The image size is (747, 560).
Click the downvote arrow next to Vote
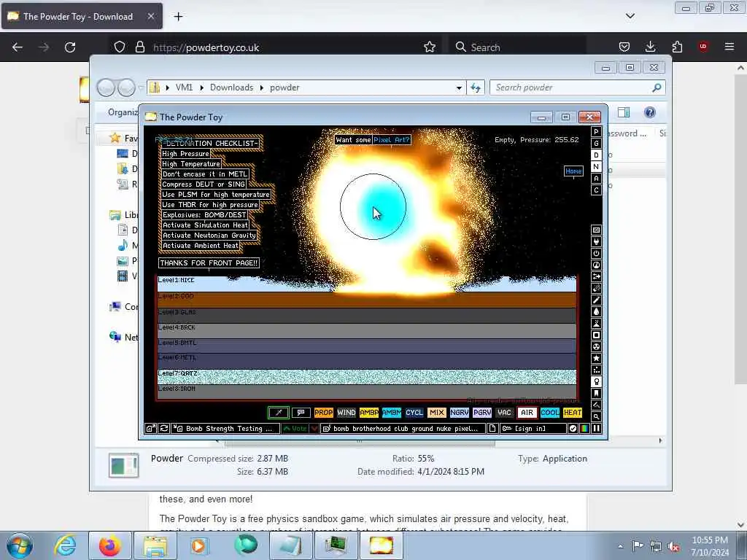coord(314,429)
